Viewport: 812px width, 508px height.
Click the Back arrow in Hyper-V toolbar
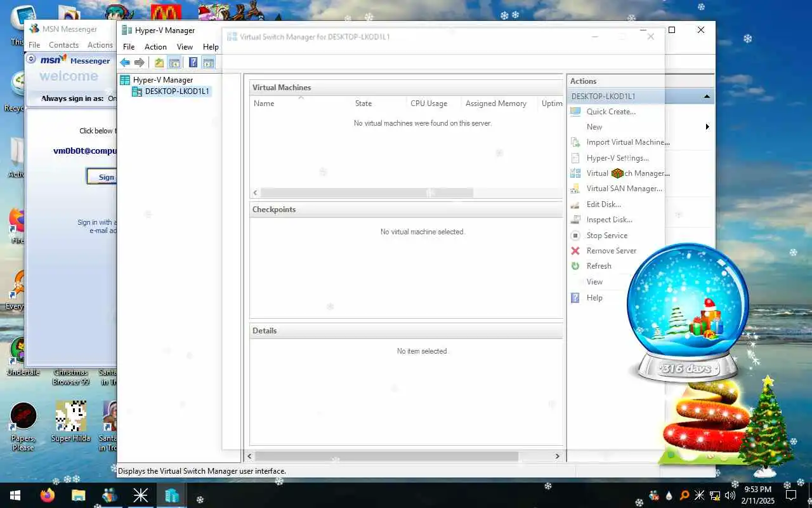[125, 62]
